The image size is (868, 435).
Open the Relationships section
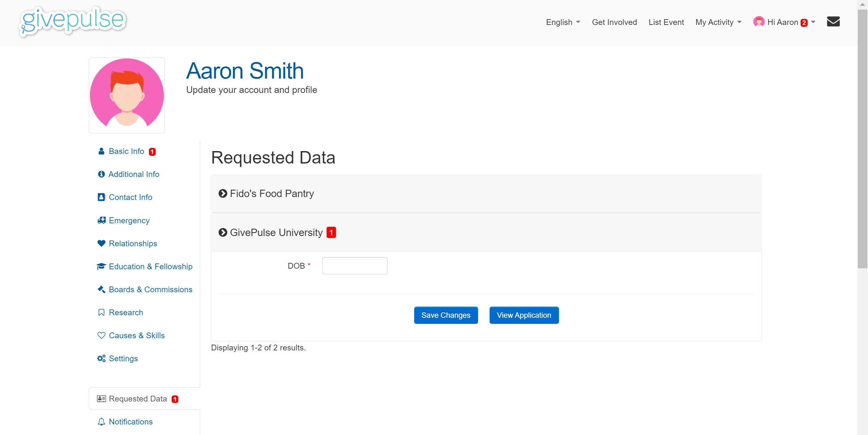pos(133,243)
